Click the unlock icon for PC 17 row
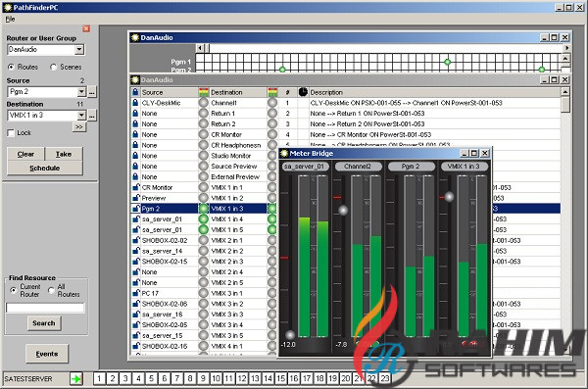 click(x=135, y=293)
